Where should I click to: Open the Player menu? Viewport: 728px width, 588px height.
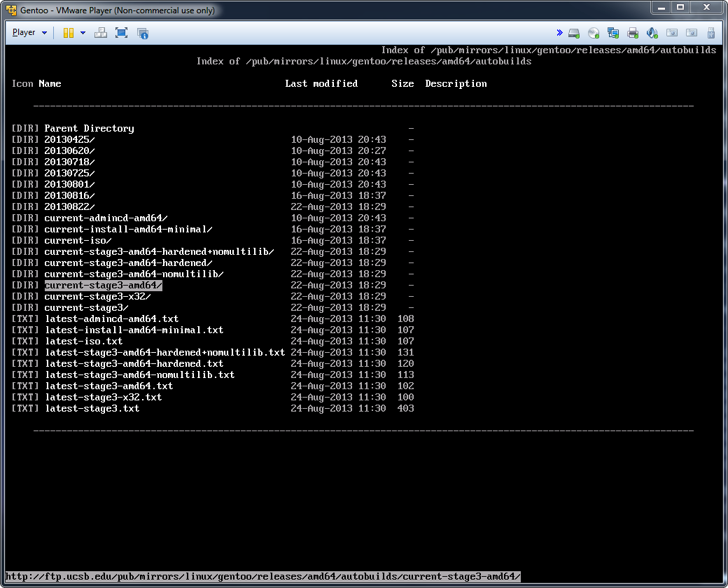point(29,32)
